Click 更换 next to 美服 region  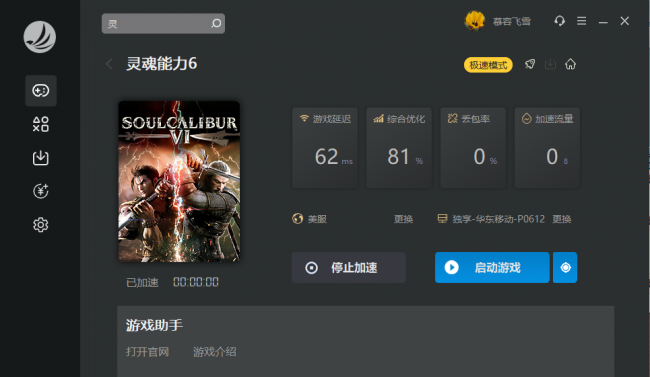403,219
